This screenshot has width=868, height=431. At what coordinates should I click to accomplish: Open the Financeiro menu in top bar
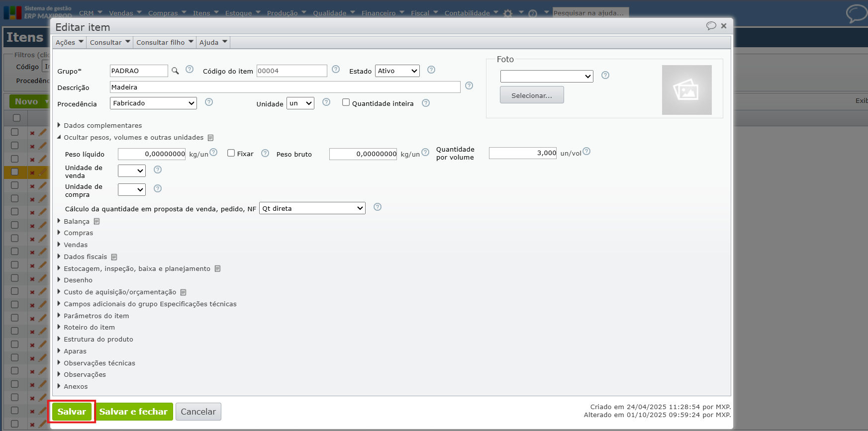[x=383, y=13]
